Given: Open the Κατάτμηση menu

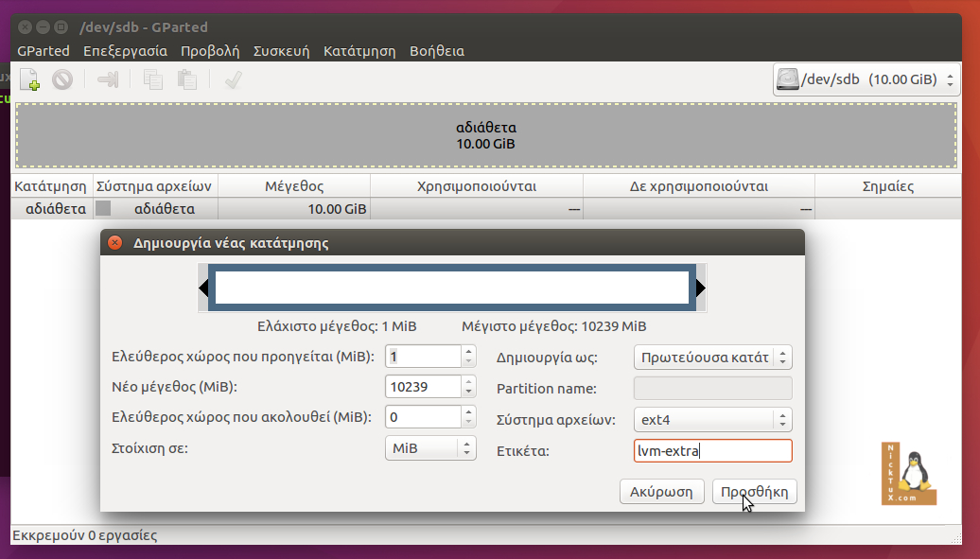Looking at the screenshot, I should [x=359, y=51].
